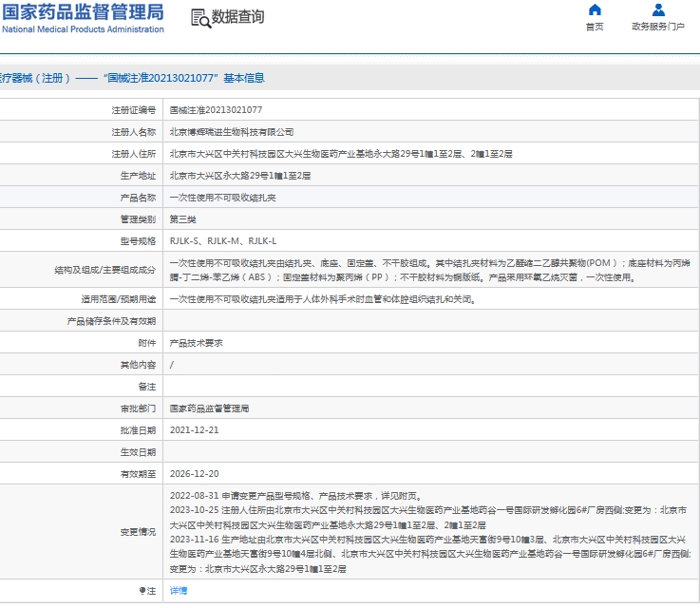Click registrant name 北京博辉瑞进生物科技有限公司
Screen dimensions: 700x608
(x=232, y=132)
